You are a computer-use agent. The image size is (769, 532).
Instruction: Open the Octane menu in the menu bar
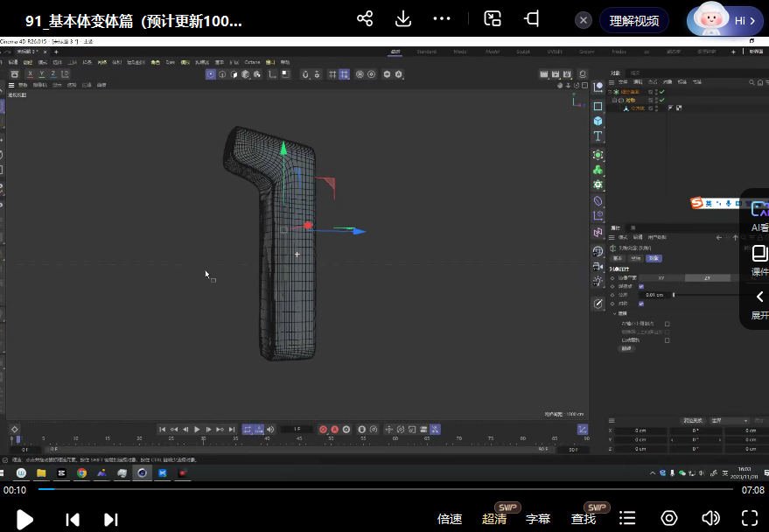coord(252,60)
